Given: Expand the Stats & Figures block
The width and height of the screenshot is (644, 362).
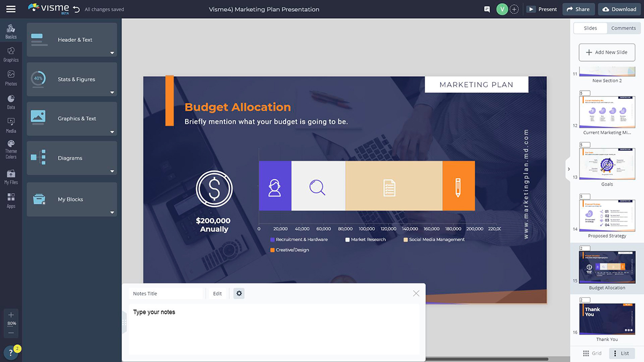Looking at the screenshot, I should point(112,93).
